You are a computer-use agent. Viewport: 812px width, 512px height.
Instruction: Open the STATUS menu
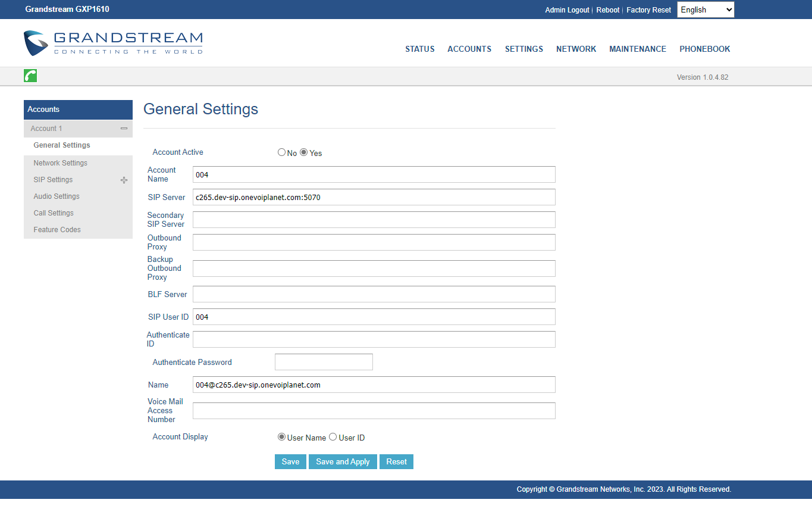tap(420, 49)
